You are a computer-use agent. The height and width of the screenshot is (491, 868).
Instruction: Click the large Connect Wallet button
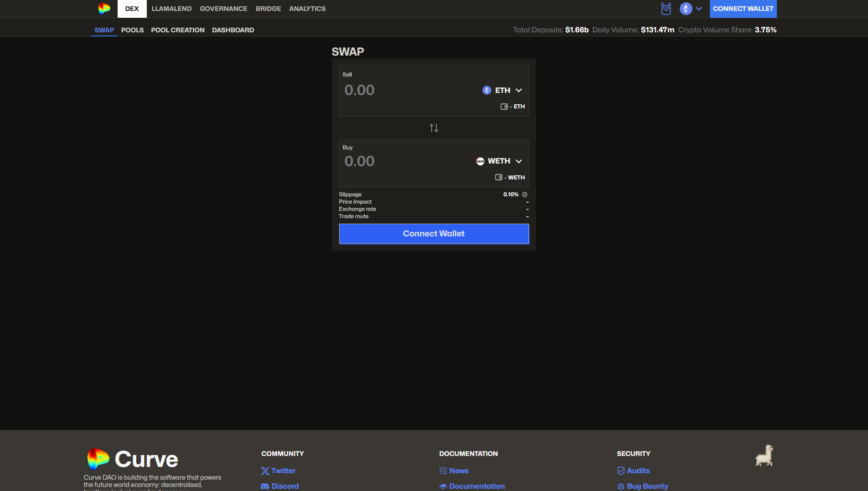pos(434,234)
